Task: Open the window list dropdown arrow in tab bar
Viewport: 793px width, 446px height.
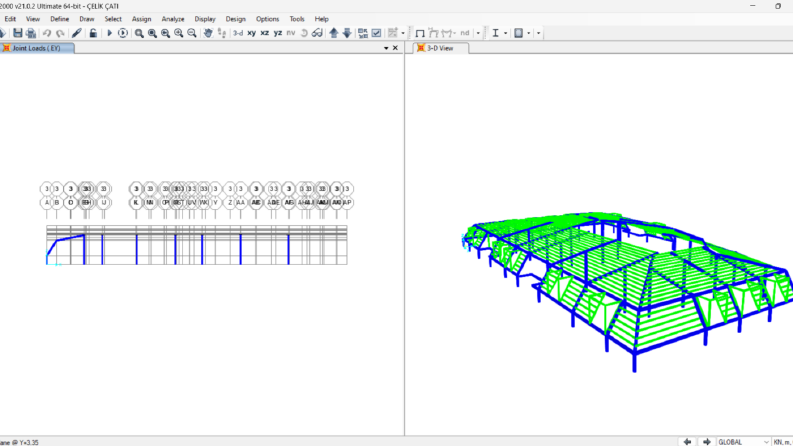Action: point(386,48)
